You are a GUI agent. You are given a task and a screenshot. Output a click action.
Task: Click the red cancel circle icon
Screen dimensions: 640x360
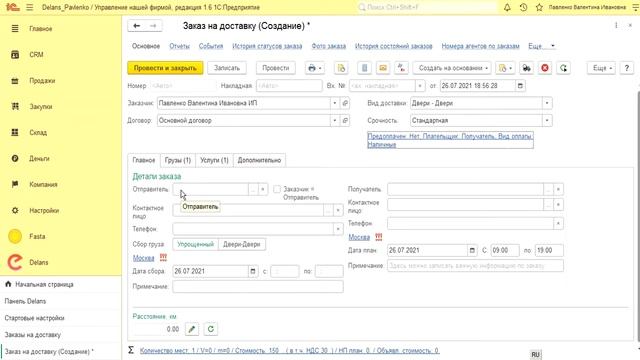[545, 68]
